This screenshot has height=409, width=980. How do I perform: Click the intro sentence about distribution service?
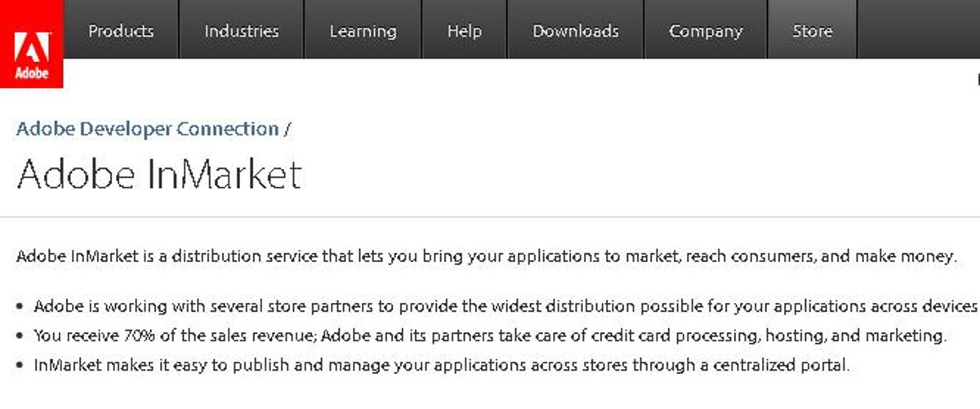pyautogui.click(x=486, y=256)
